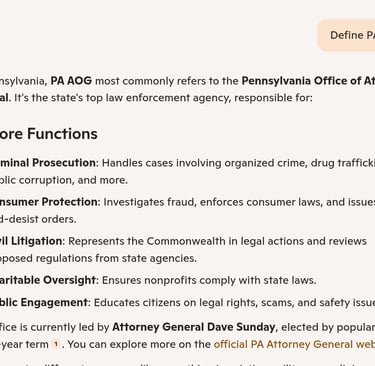The width and height of the screenshot is (375, 366).
Task: Select the 'Civil Litigation' bullet label
Action: (31, 241)
